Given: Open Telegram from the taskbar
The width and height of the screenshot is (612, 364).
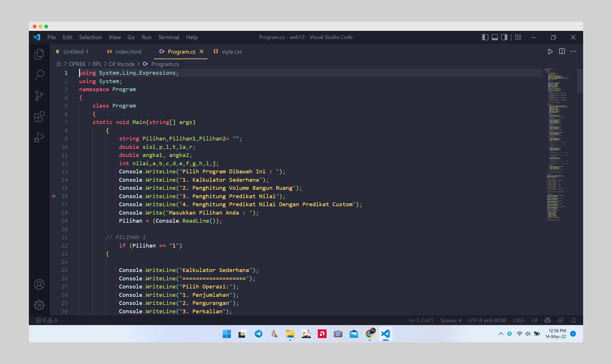Looking at the screenshot, I should pyautogui.click(x=258, y=334).
